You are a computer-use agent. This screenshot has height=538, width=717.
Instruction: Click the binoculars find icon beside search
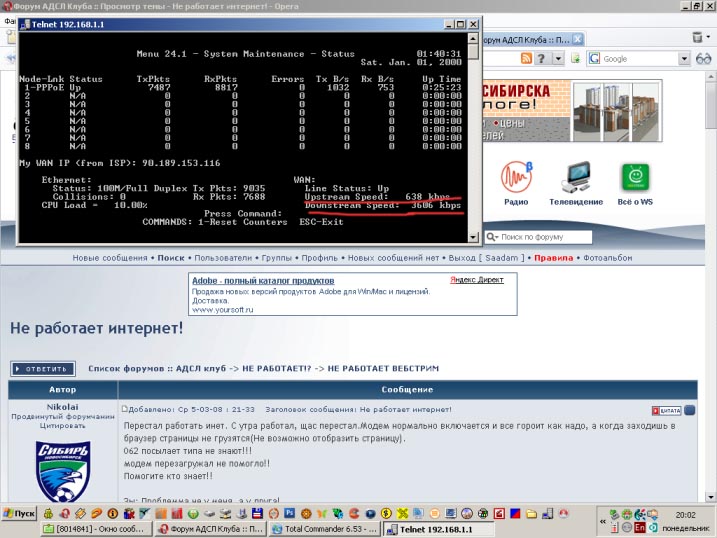tap(702, 59)
